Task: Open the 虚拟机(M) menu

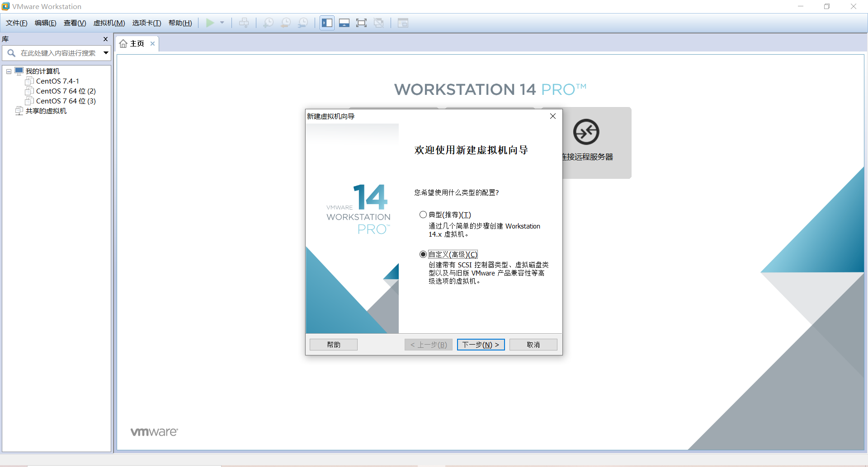Action: (109, 23)
